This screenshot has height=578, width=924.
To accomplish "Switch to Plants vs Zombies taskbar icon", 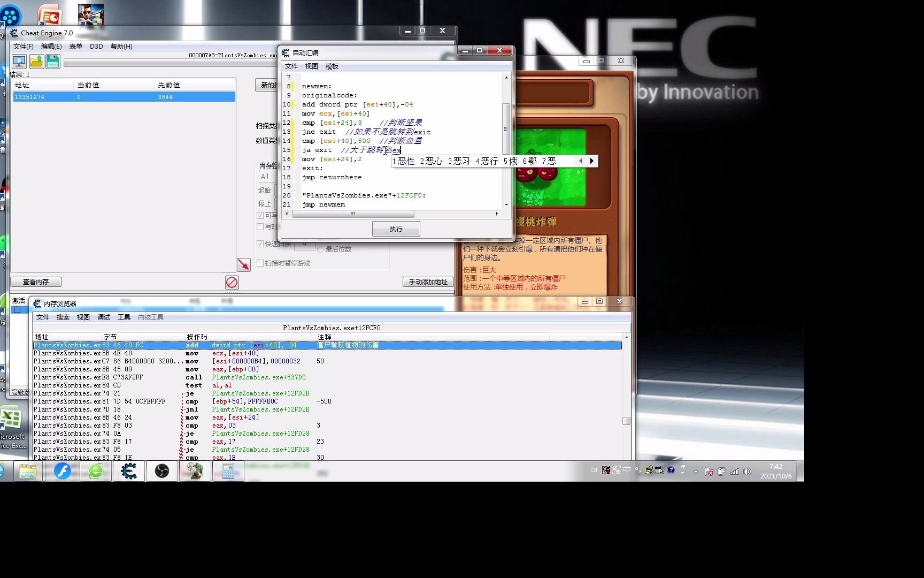I will click(x=195, y=471).
